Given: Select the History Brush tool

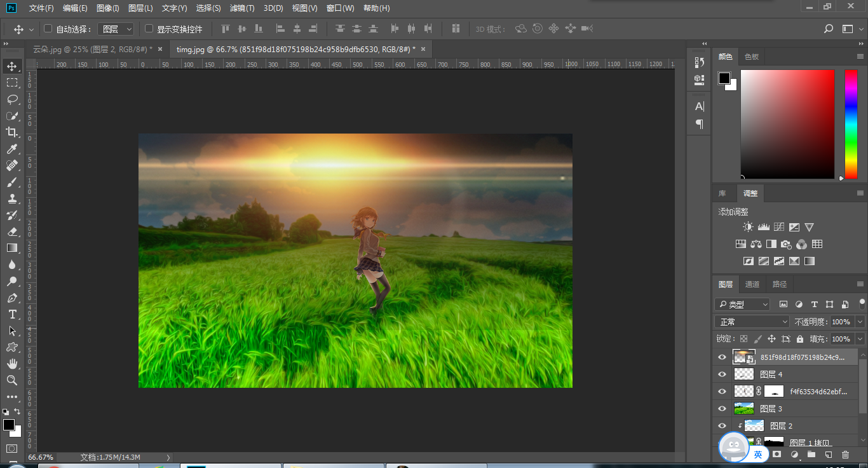Looking at the screenshot, I should [x=12, y=215].
